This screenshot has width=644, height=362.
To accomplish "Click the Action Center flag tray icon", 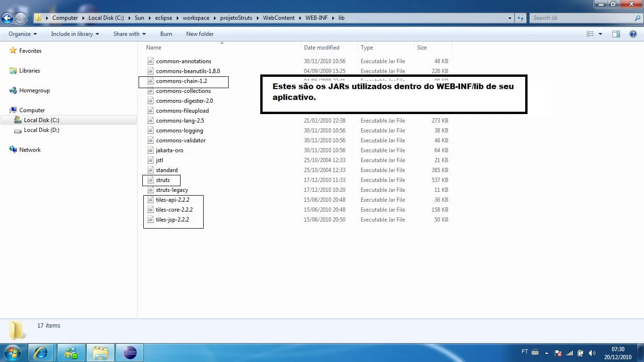I will tap(558, 353).
